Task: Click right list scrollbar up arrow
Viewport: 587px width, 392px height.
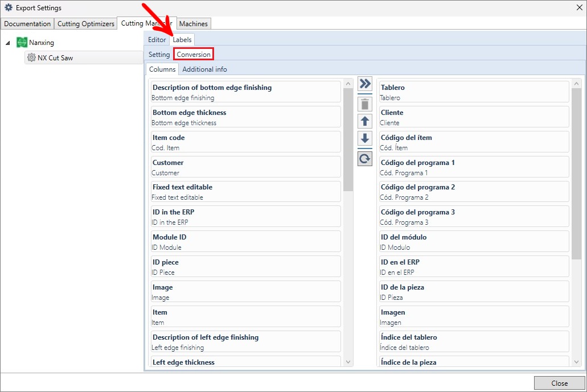Action: tap(577, 84)
